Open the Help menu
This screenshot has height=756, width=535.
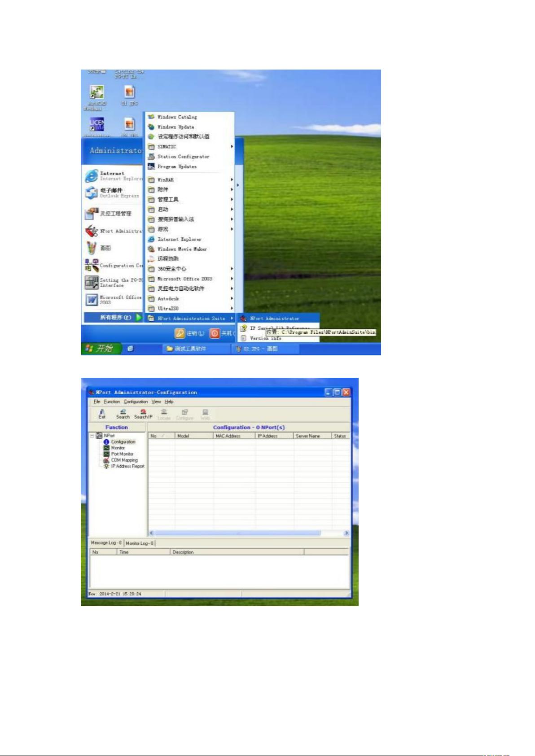pos(169,402)
